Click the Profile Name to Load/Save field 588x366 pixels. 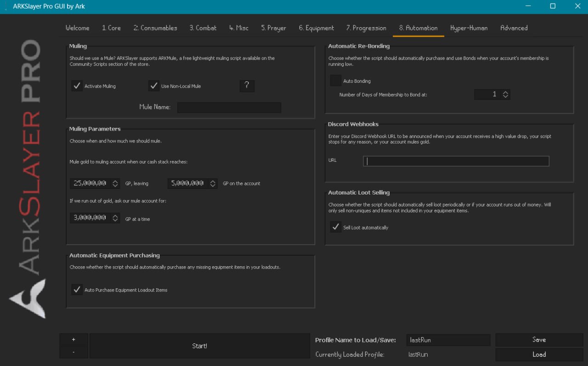pyautogui.click(x=448, y=340)
